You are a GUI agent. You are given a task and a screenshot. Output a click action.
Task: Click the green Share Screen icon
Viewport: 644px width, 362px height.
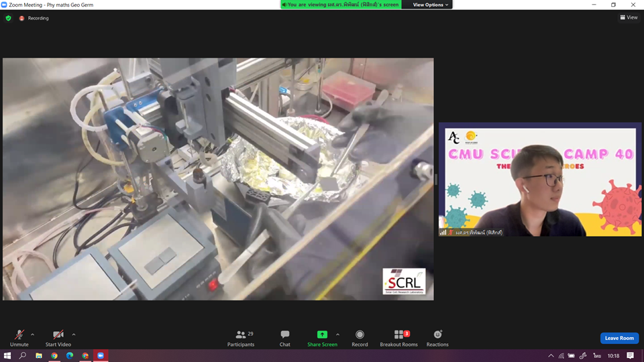pyautogui.click(x=322, y=335)
